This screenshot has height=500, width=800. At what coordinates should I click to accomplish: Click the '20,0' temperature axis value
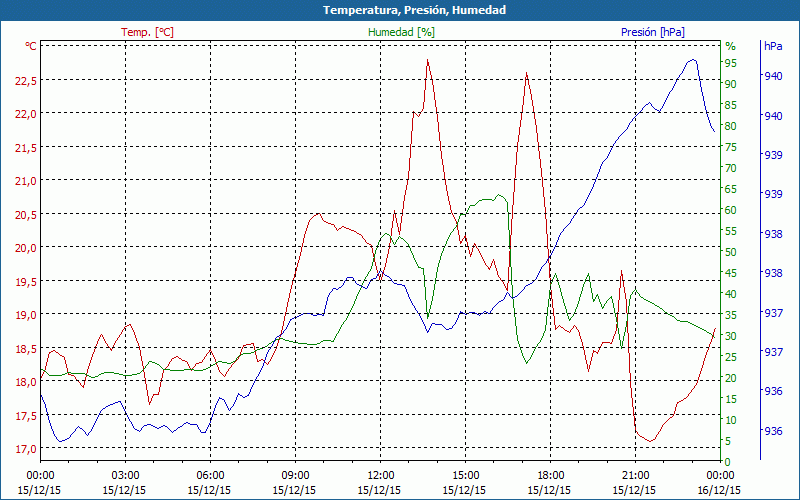(24, 248)
